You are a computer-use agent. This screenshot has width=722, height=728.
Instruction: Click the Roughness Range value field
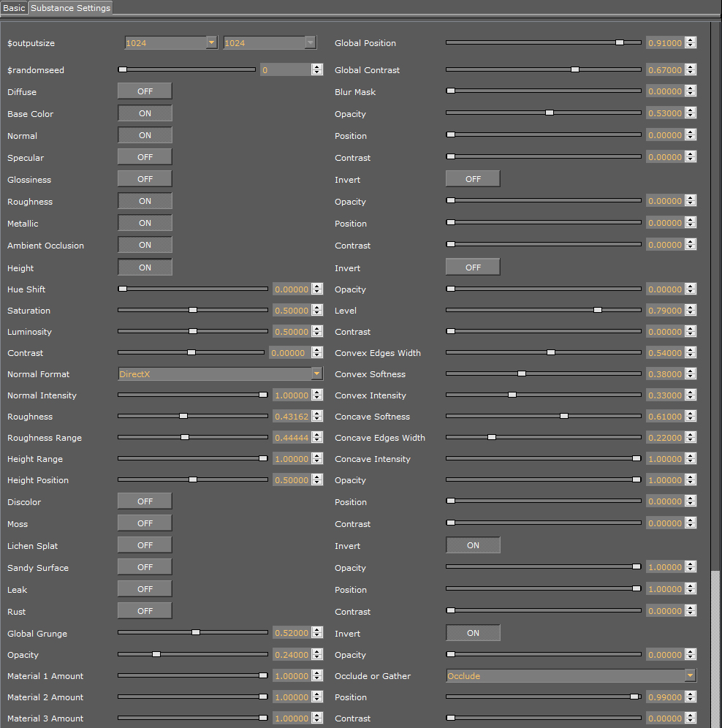point(291,438)
